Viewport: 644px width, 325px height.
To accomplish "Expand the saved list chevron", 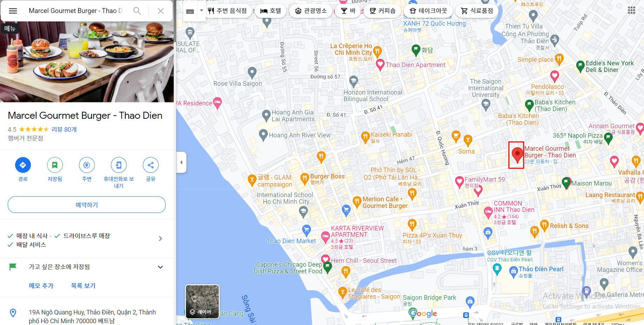I will [160, 267].
